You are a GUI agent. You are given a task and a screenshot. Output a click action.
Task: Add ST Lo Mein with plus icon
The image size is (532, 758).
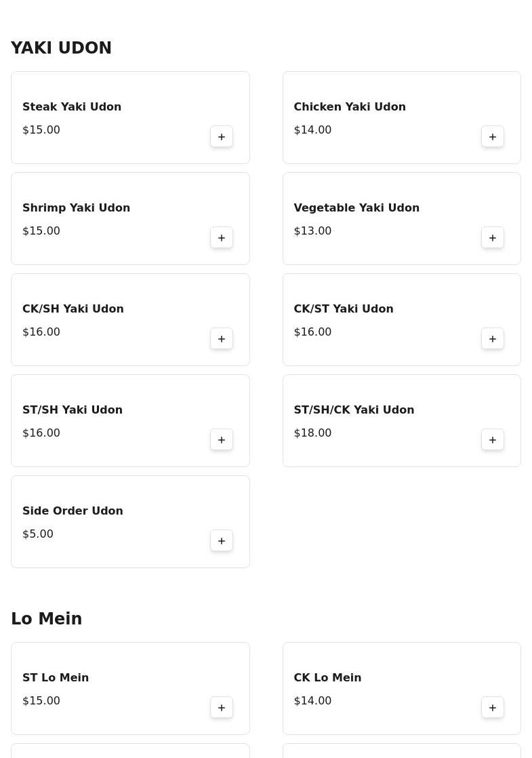222,708
